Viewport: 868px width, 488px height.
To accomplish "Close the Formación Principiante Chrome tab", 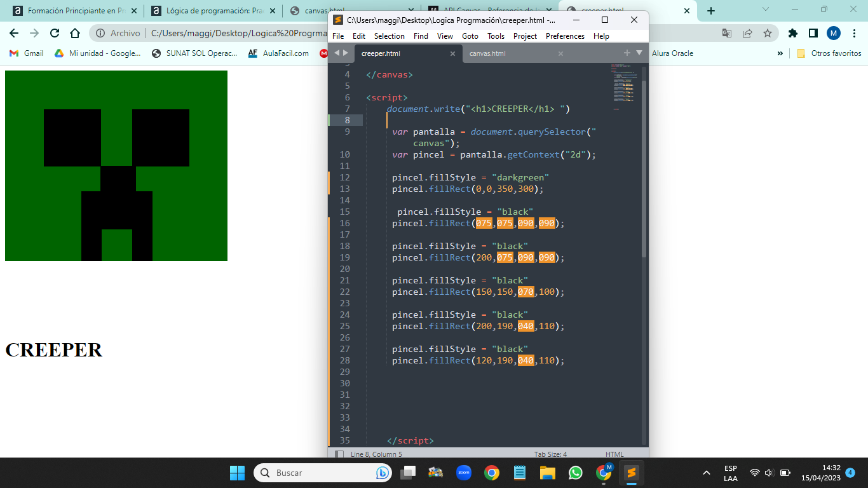I will pos(134,11).
